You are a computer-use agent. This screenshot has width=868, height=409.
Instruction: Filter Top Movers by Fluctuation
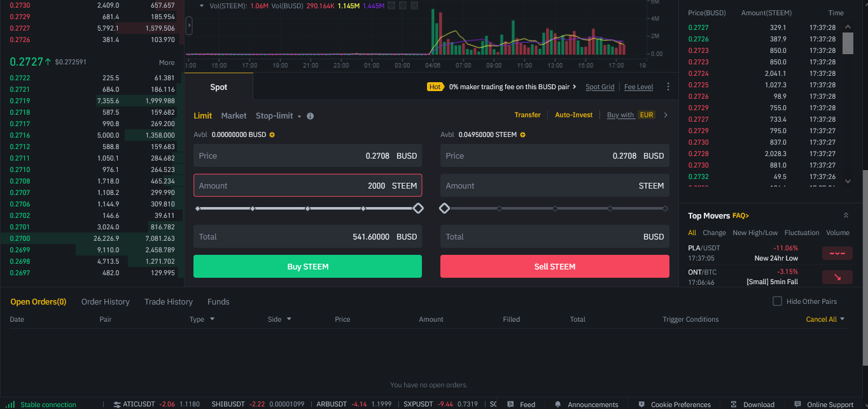(x=802, y=233)
